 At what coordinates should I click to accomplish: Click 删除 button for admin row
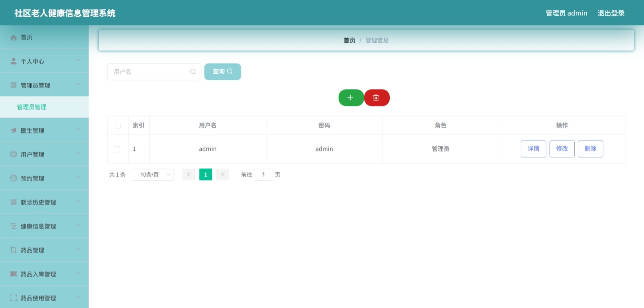[x=590, y=149]
